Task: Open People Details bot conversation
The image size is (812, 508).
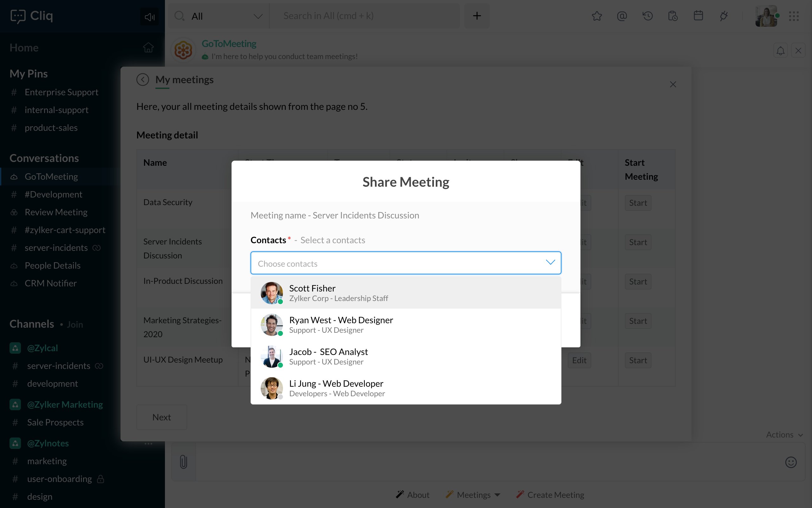Action: (52, 265)
